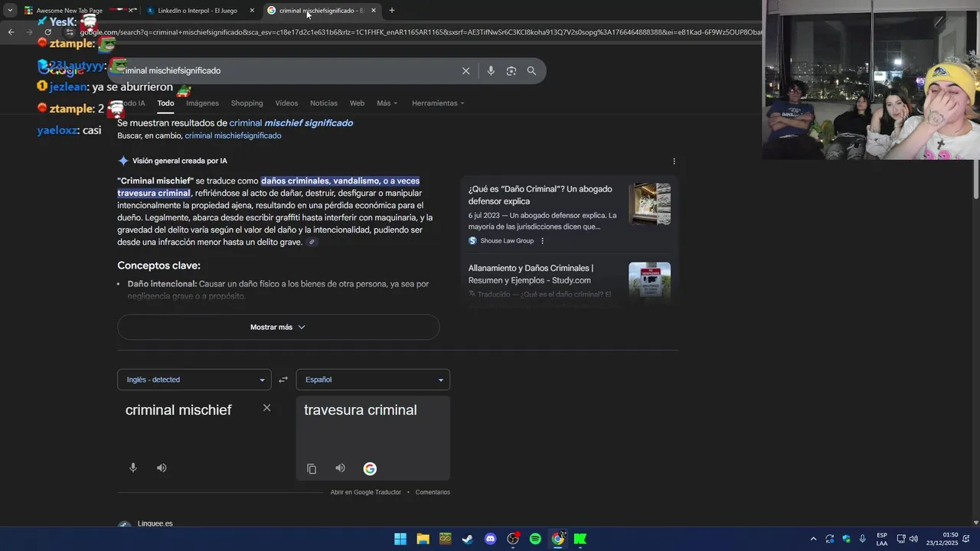Screen dimensions: 980x551
Task: Open the Español target language dropdown
Action: 373,380
